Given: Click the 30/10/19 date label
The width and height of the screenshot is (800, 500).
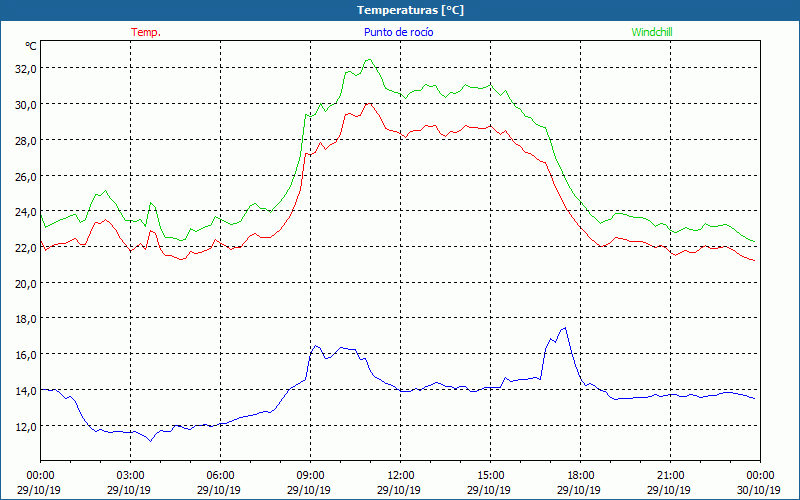Looking at the screenshot, I should [x=759, y=490].
